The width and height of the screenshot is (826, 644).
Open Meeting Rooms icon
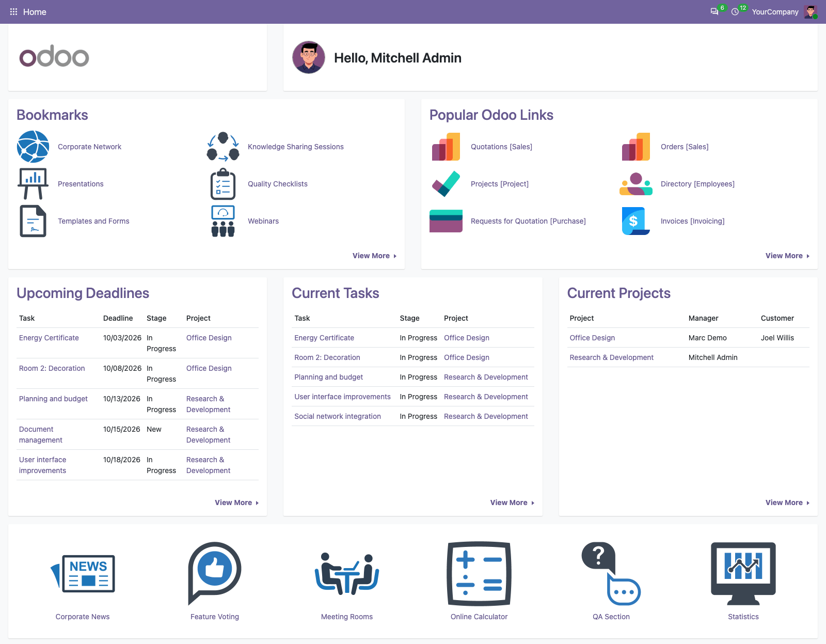[x=347, y=573]
